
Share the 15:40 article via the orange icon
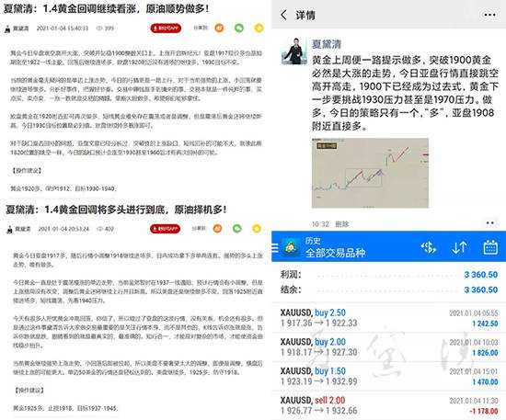(x=219, y=28)
